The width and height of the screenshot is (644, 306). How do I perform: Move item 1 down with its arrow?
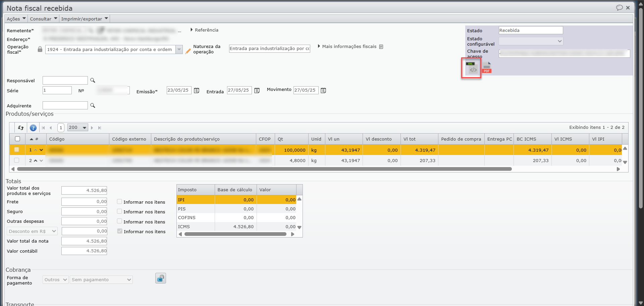click(41, 150)
